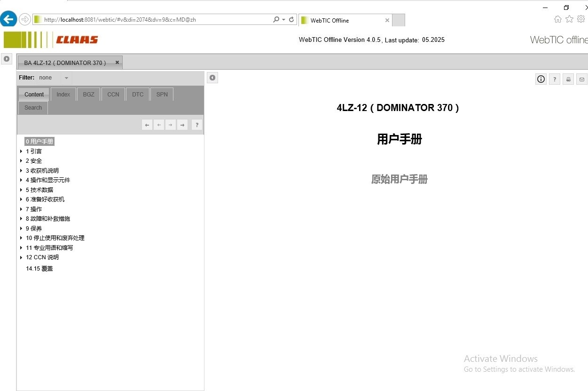The height and width of the screenshot is (391, 588).
Task: Switch to the CCN tab
Action: [x=113, y=94]
